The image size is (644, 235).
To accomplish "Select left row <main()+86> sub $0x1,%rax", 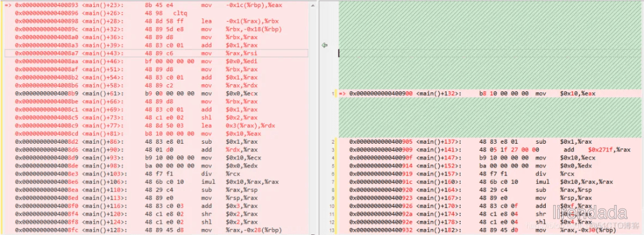I will coord(156,142).
